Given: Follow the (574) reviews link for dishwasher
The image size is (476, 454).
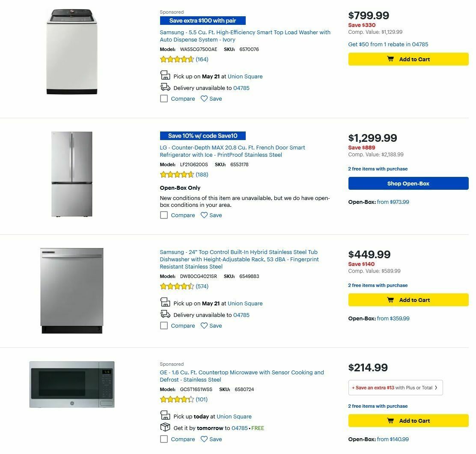Looking at the screenshot, I should (x=202, y=286).
